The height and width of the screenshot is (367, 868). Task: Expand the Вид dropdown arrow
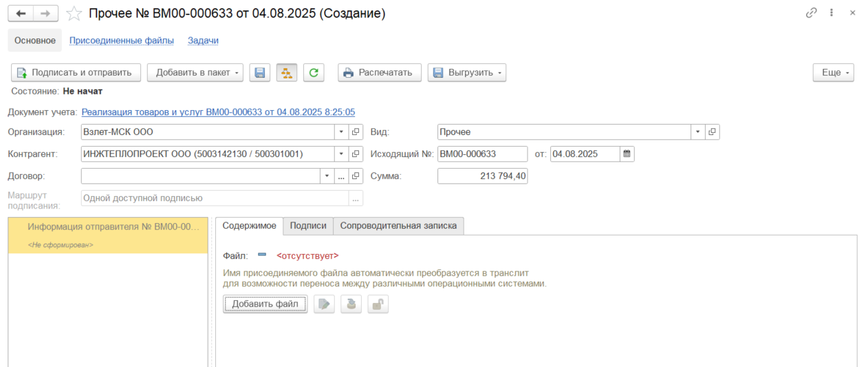698,132
